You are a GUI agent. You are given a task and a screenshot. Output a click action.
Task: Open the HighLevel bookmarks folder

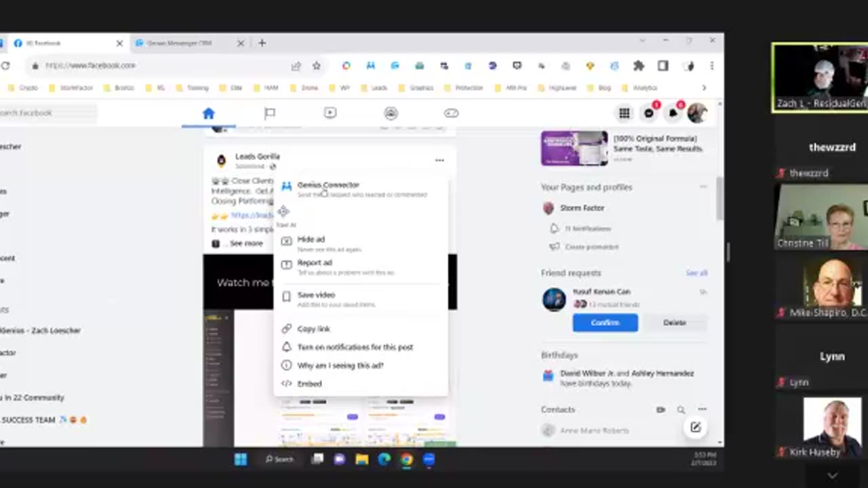click(559, 88)
